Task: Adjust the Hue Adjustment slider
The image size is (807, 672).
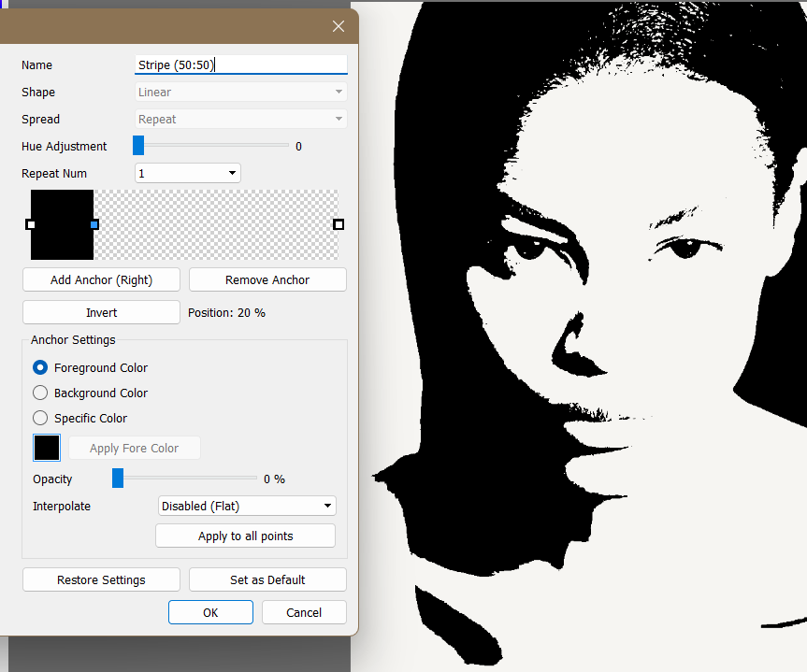Action: (x=138, y=146)
